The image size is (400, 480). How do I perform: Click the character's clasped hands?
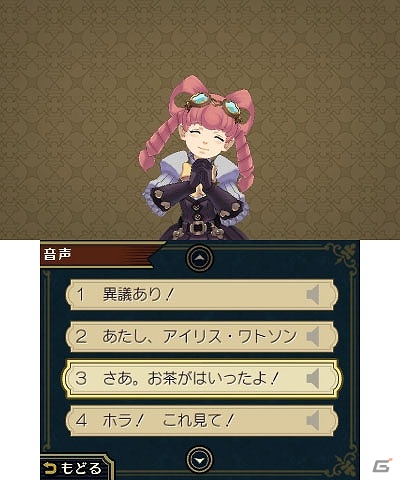200,173
